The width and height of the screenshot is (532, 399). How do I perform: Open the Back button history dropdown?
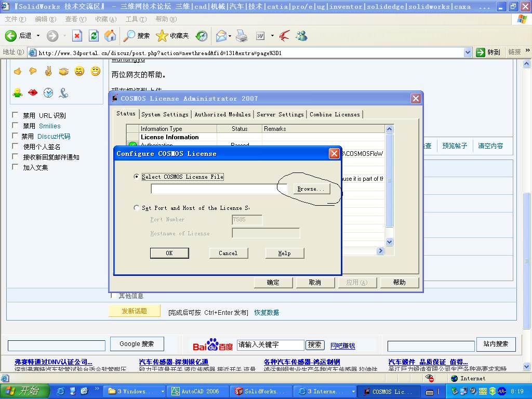(38, 36)
